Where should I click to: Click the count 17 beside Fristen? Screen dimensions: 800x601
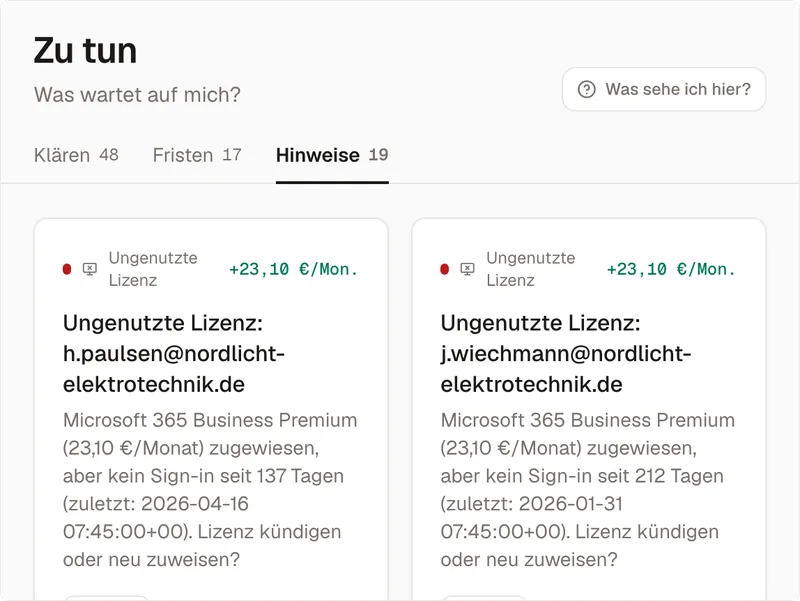pyautogui.click(x=232, y=155)
